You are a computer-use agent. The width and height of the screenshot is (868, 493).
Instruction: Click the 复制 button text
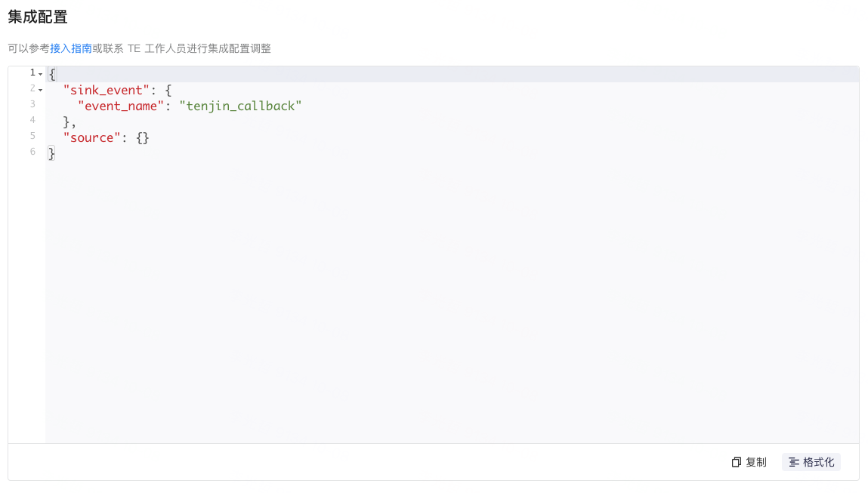point(756,462)
